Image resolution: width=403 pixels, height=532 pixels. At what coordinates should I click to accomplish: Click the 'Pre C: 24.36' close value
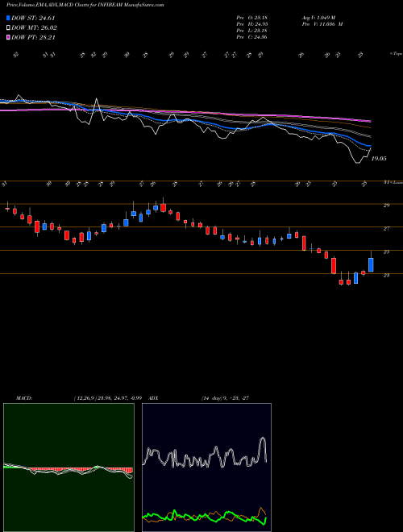pyautogui.click(x=251, y=37)
